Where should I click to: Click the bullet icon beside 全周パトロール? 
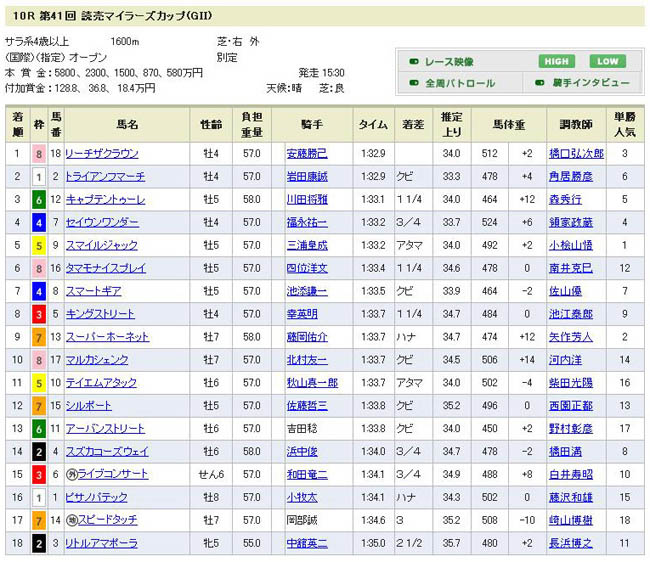coord(413,83)
